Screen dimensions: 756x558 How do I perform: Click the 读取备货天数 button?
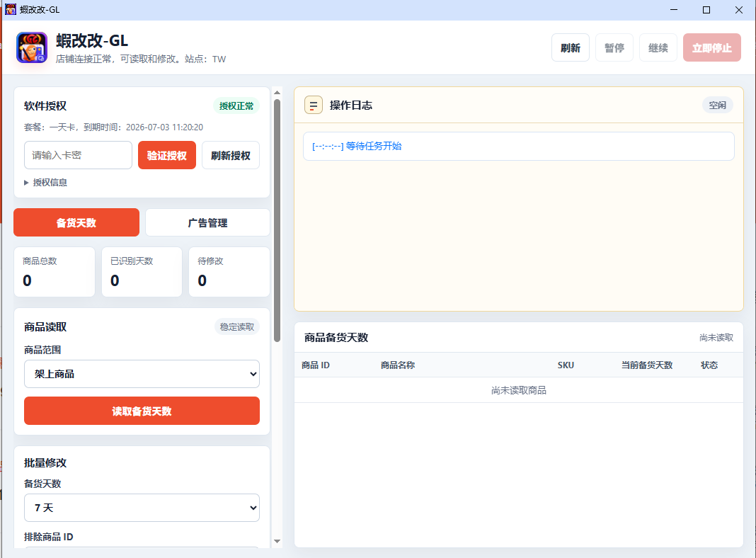click(x=142, y=411)
